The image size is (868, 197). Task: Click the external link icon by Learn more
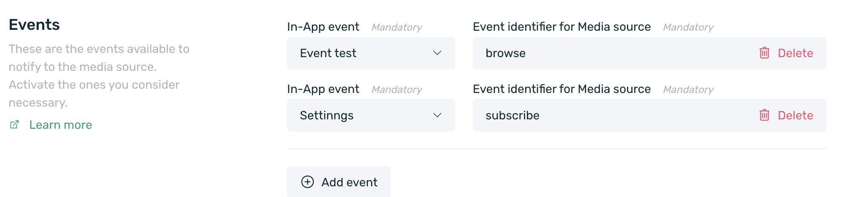click(14, 125)
